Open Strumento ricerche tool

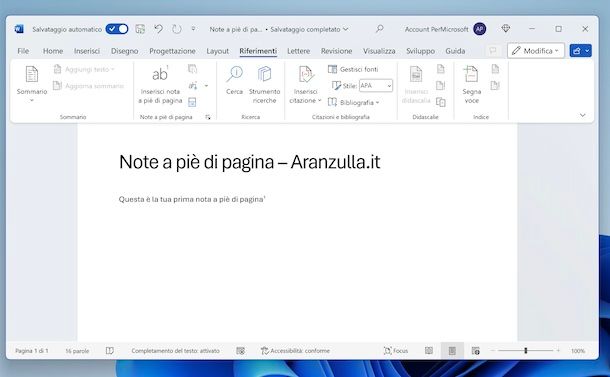tap(265, 85)
